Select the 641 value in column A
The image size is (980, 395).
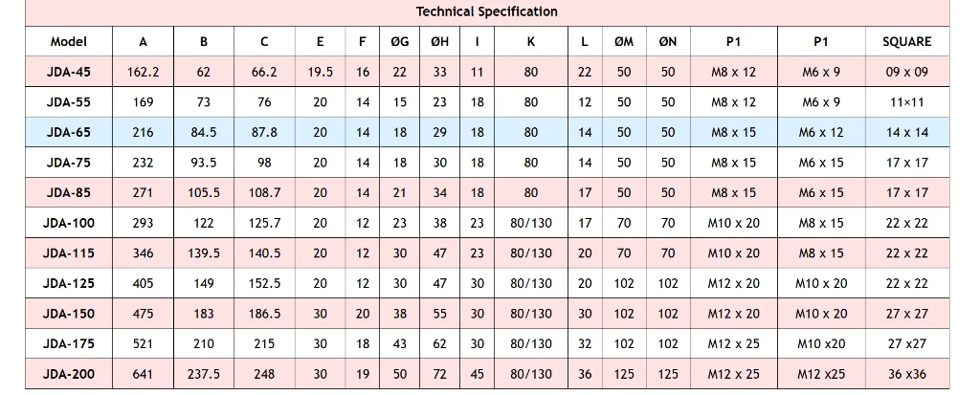pyautogui.click(x=144, y=374)
